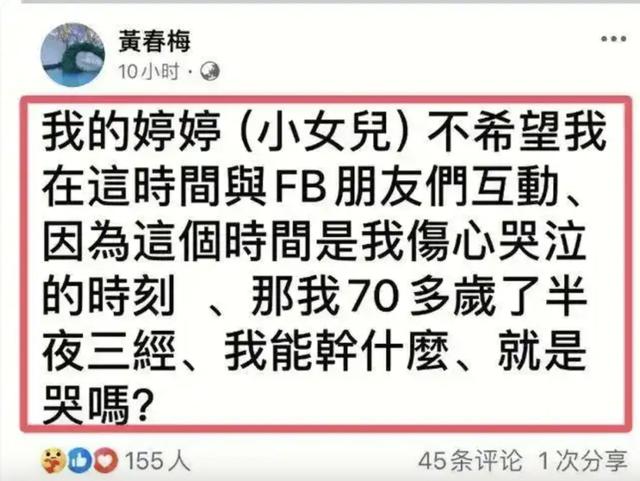Image resolution: width=640 pixels, height=481 pixels.
Task: Click the red heart love reaction icon
Action: point(106,461)
